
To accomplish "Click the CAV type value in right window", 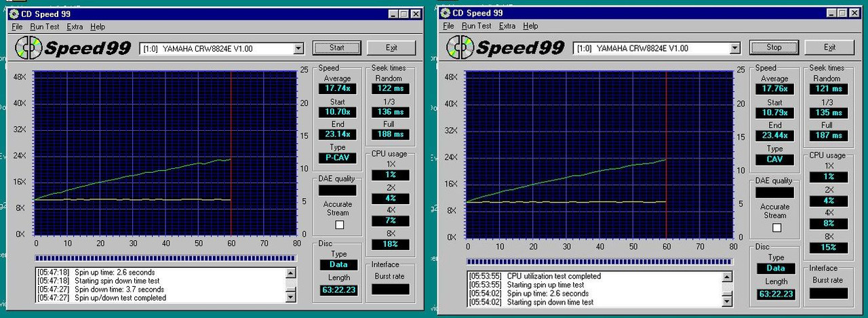I will pos(774,160).
